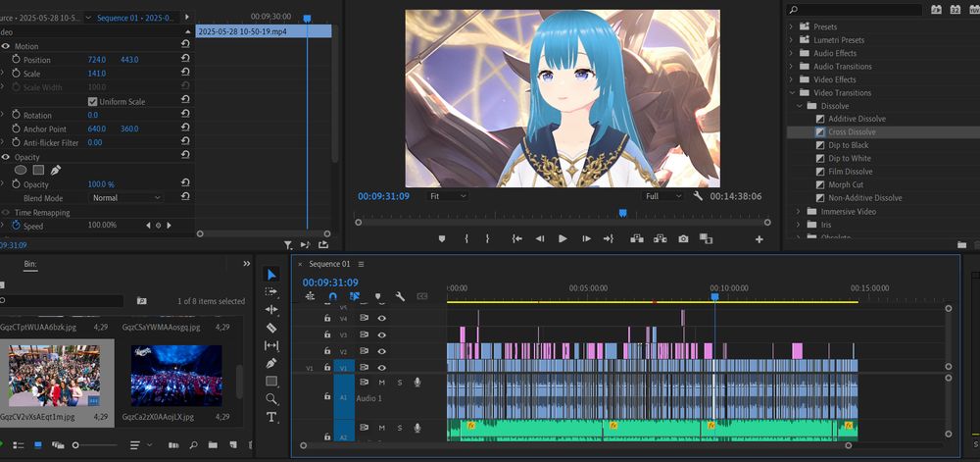Expand the Presets folder
The height and width of the screenshot is (462, 980).
[791, 26]
